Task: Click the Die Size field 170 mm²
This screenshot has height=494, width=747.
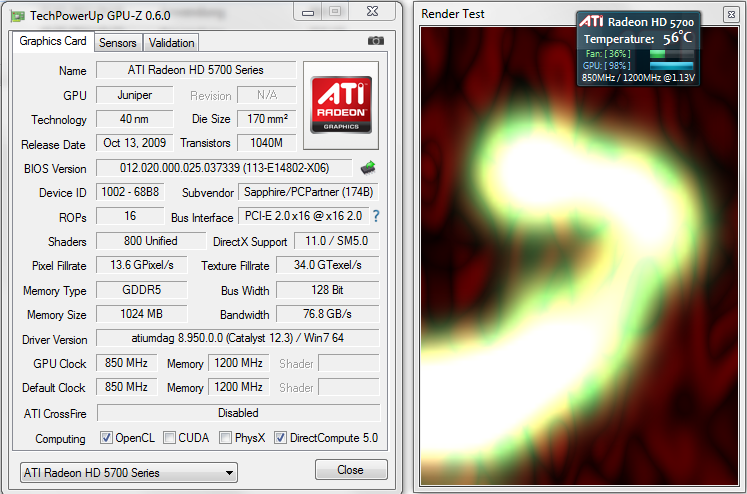Action: pos(267,119)
